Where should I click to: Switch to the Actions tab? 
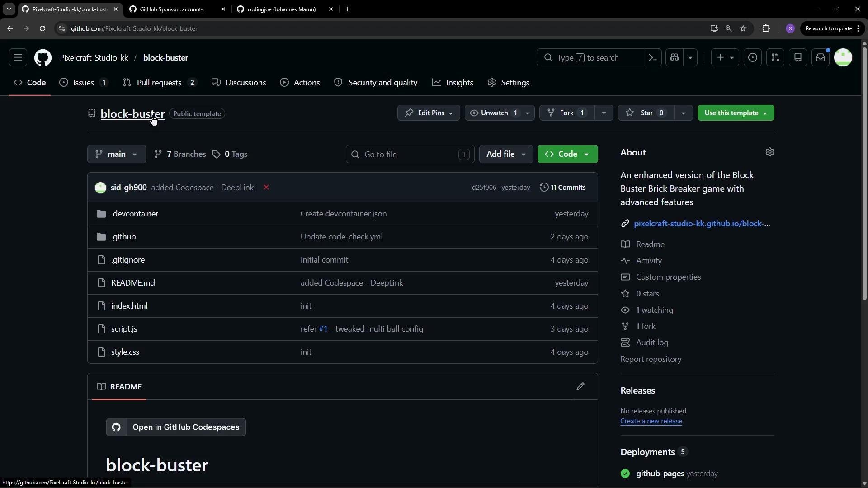(x=300, y=83)
